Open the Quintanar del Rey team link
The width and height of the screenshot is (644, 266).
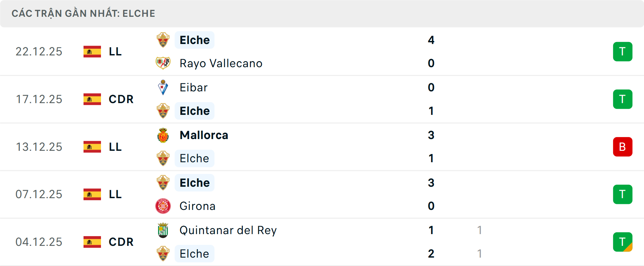[228, 230]
